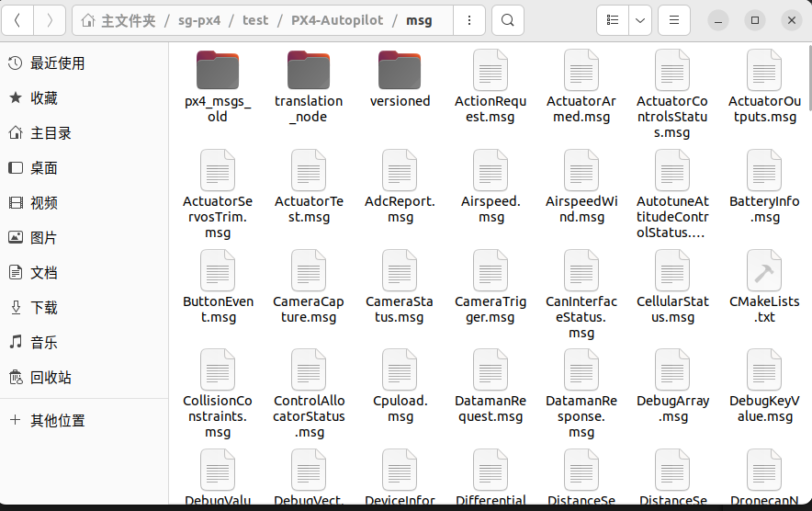Select the translation_node folder
This screenshot has width=812, height=511.
point(309,86)
